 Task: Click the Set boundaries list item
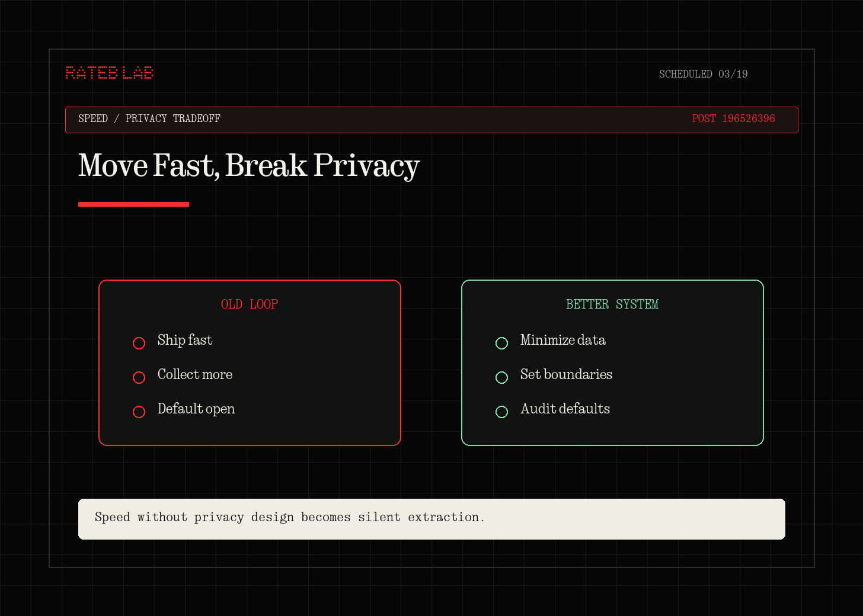[566, 374]
